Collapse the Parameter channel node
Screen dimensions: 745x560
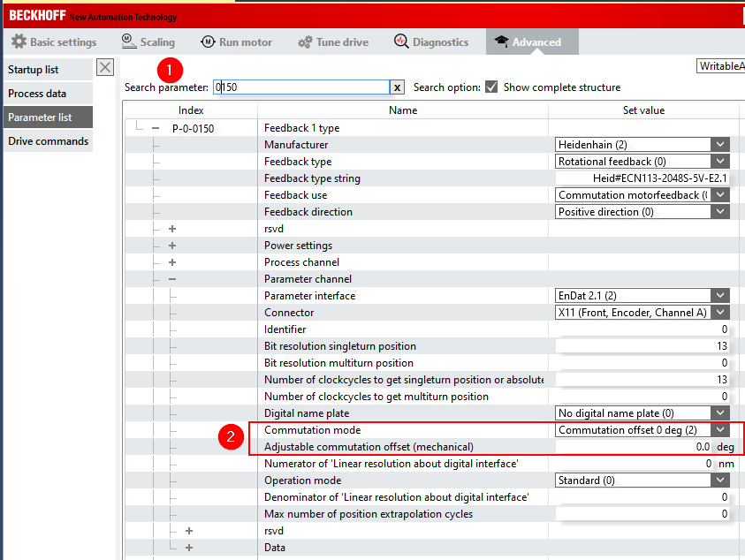(172, 279)
